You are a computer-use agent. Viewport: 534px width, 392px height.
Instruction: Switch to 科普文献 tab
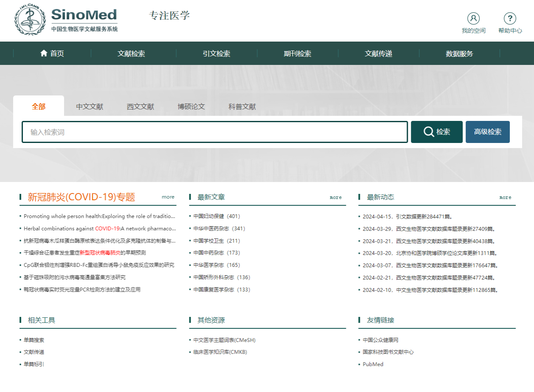(242, 106)
